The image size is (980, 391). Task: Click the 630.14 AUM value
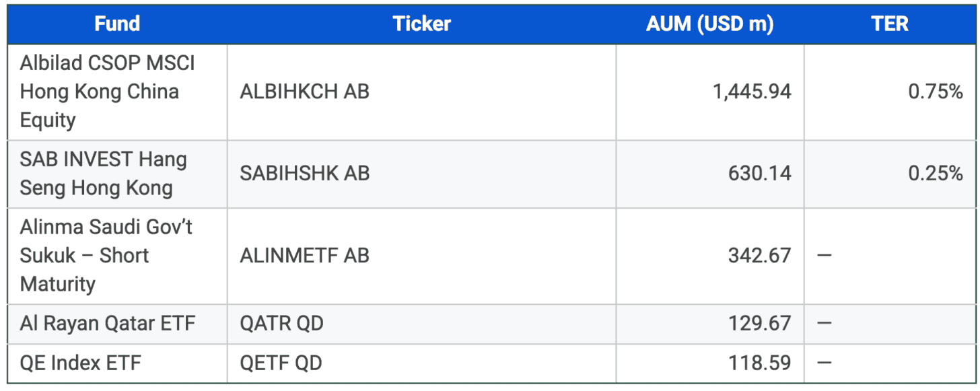[x=759, y=174]
